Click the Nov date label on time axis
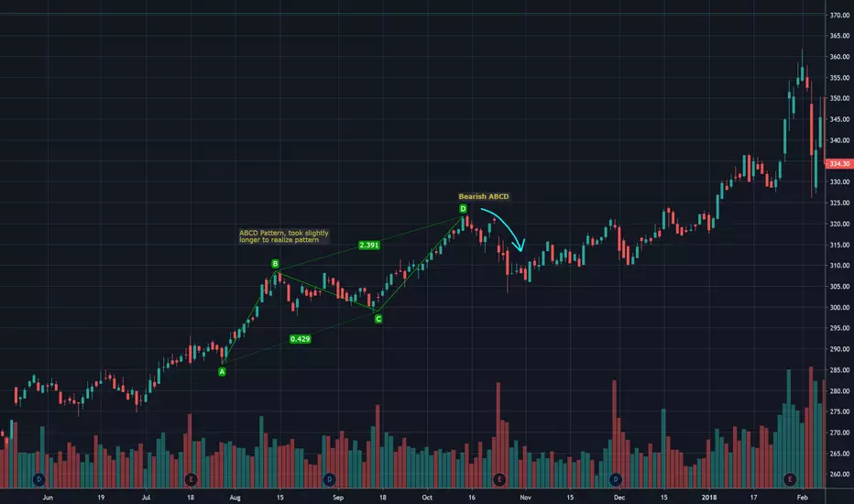The width and height of the screenshot is (854, 504). coord(525,498)
